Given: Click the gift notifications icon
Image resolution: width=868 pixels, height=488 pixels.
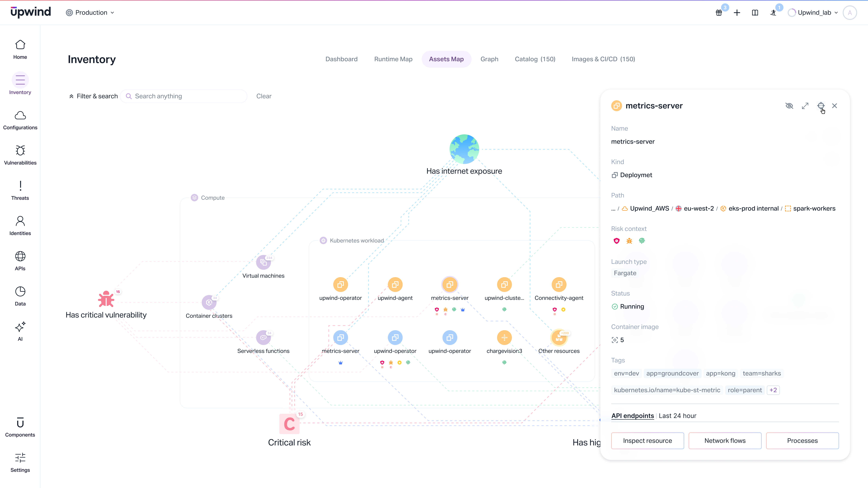Looking at the screenshot, I should [719, 13].
